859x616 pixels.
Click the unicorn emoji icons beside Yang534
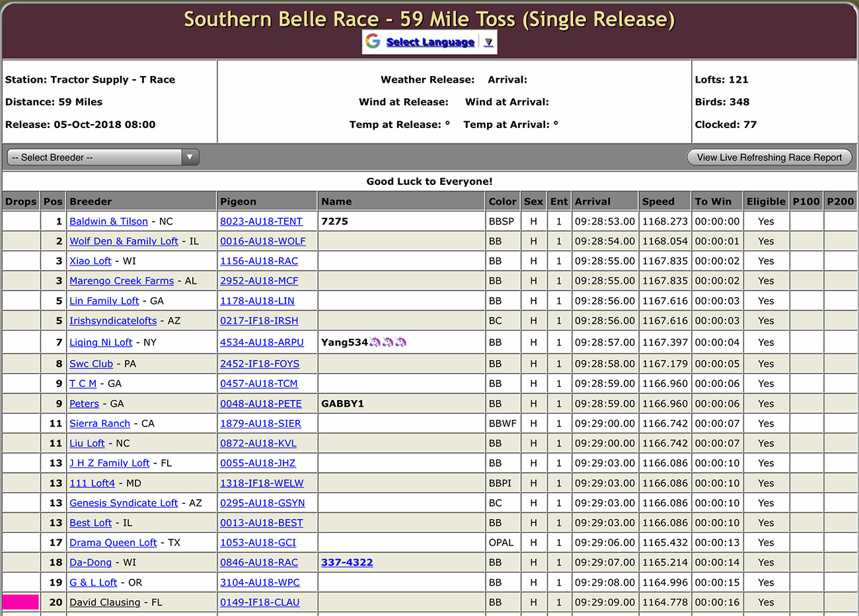pyautogui.click(x=388, y=342)
